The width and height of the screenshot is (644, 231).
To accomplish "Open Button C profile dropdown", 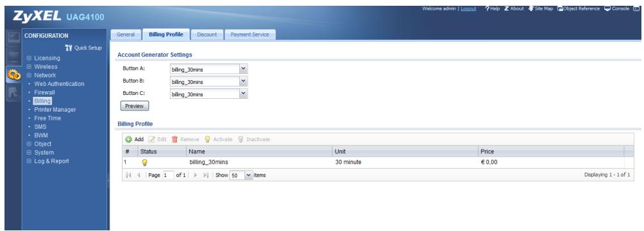I will (244, 94).
